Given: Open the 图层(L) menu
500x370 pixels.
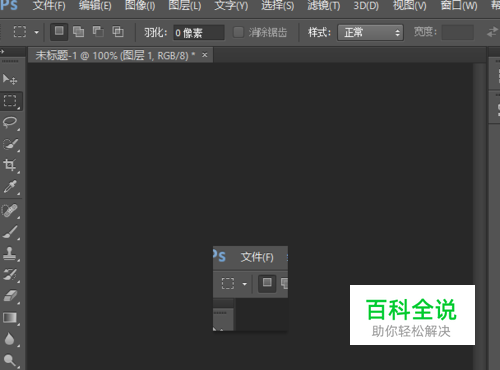Looking at the screenshot, I should click(x=185, y=6).
